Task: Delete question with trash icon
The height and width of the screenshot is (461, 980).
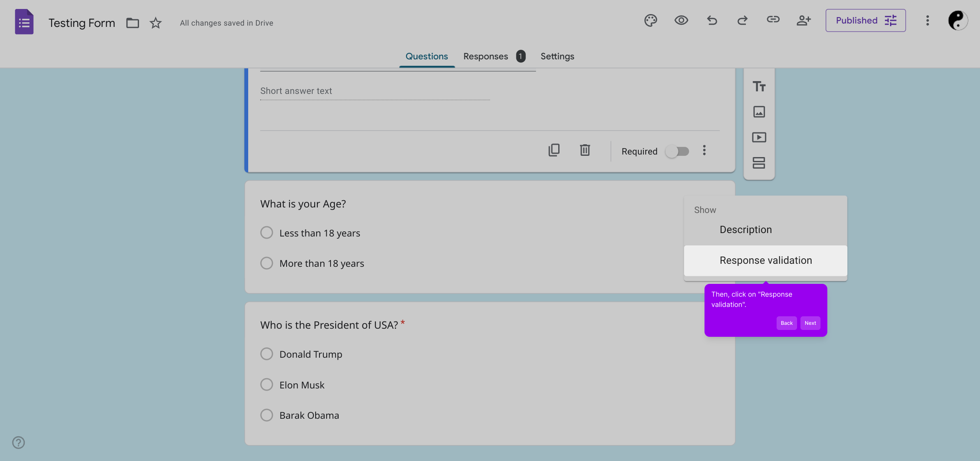Action: click(x=585, y=150)
